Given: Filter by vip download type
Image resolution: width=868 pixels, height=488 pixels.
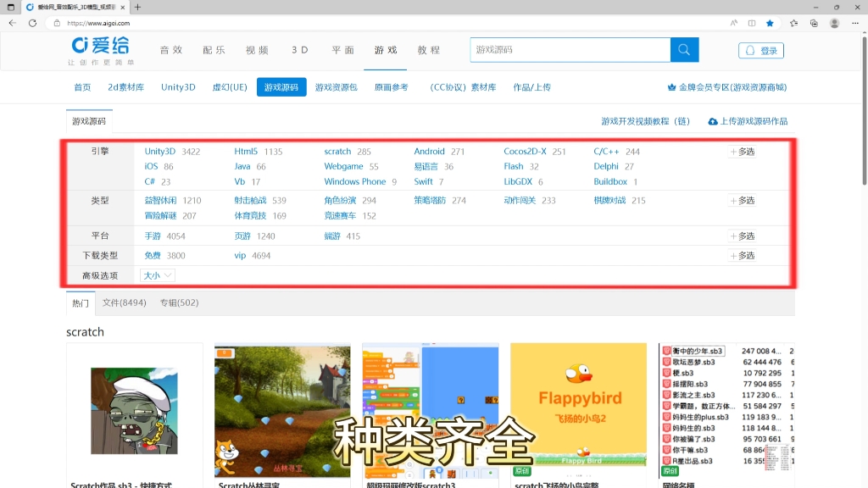Looking at the screenshot, I should (240, 256).
